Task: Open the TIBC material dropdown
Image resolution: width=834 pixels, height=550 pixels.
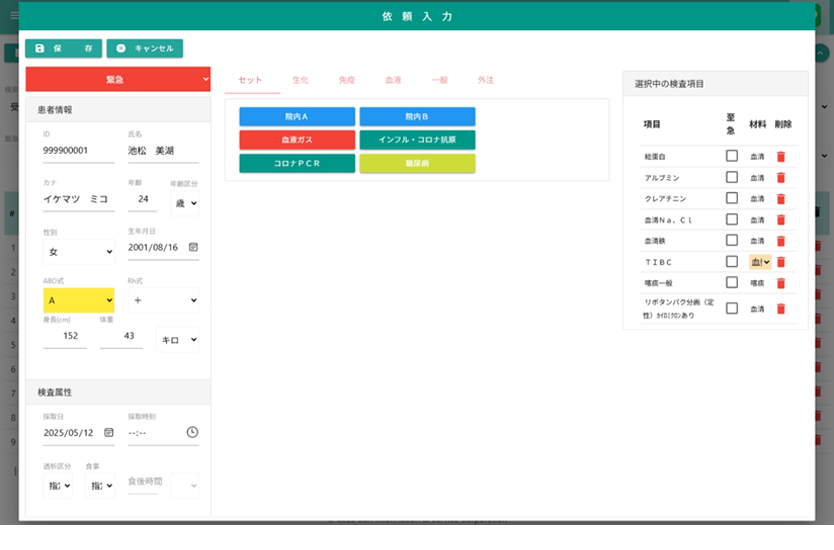Action: tap(760, 262)
